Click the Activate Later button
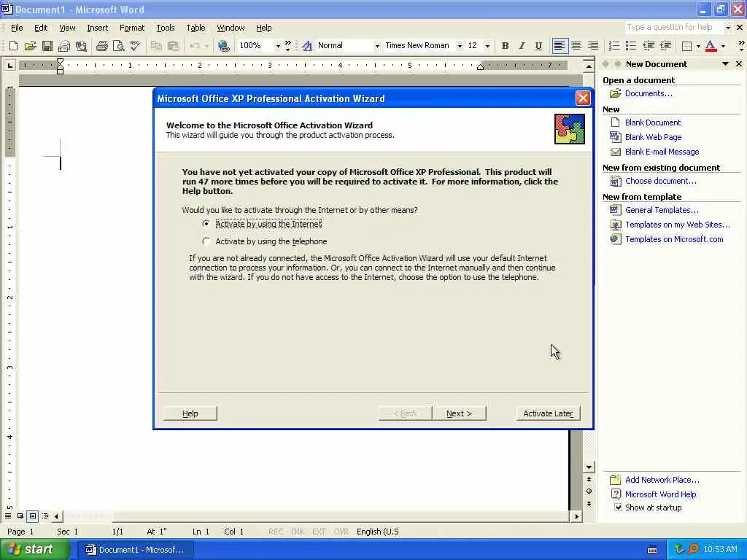This screenshot has width=747, height=560. [549, 413]
